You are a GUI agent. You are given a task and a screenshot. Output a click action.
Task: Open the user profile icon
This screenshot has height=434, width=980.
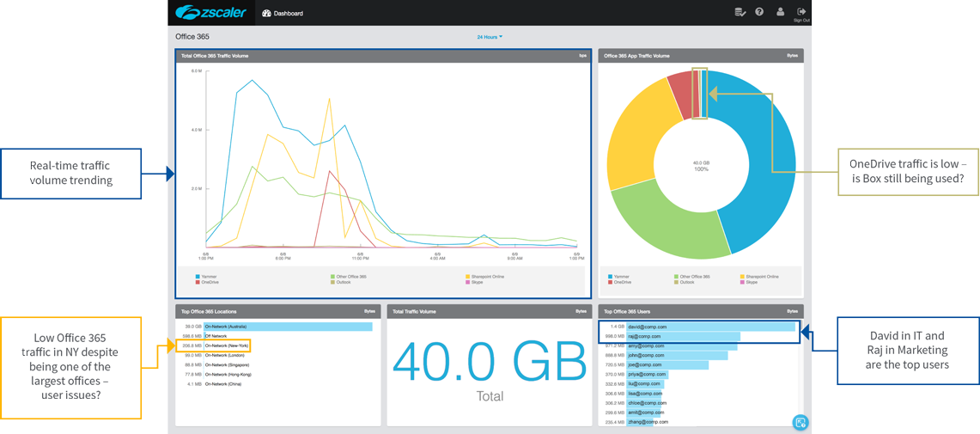(780, 12)
